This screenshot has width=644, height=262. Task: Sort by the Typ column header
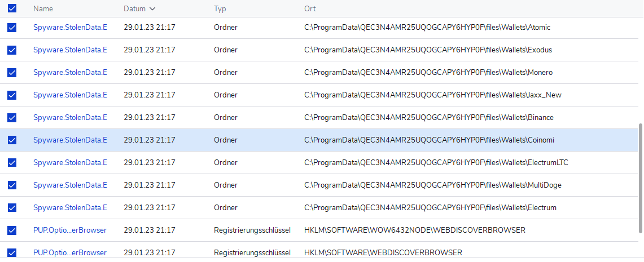(220, 8)
